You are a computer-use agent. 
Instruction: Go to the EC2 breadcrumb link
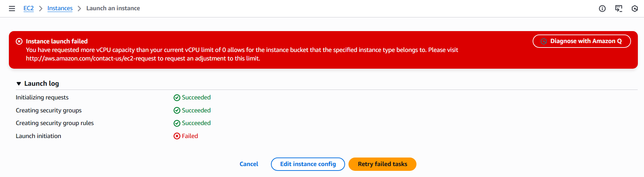(28, 8)
